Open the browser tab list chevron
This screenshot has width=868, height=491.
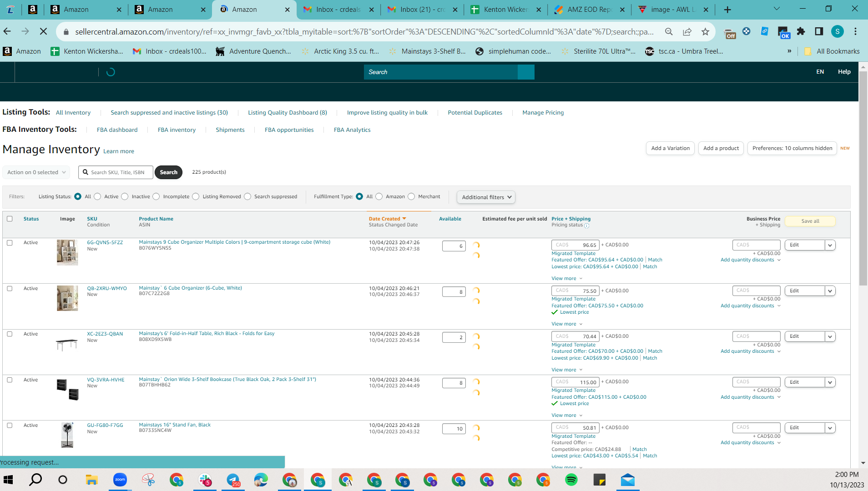click(777, 9)
